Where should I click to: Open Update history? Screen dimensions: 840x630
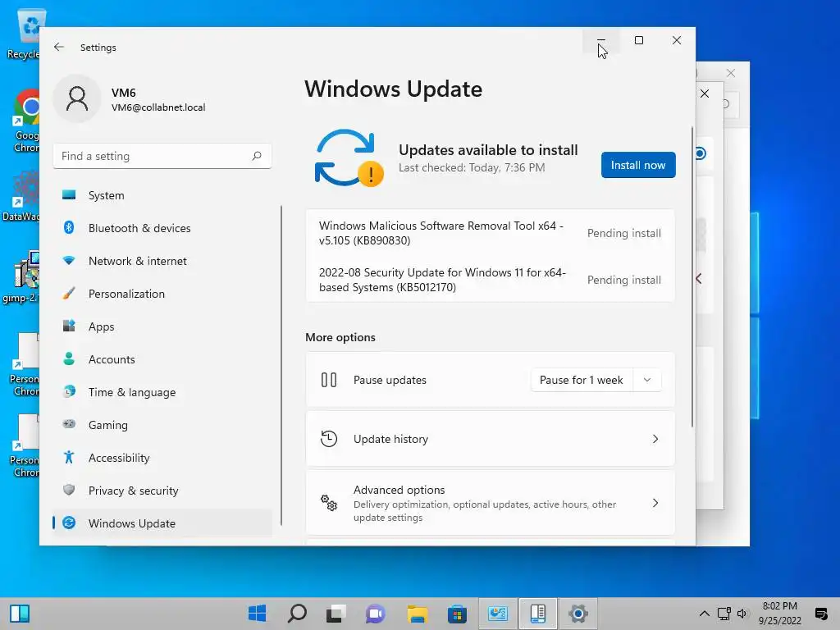[x=490, y=439]
